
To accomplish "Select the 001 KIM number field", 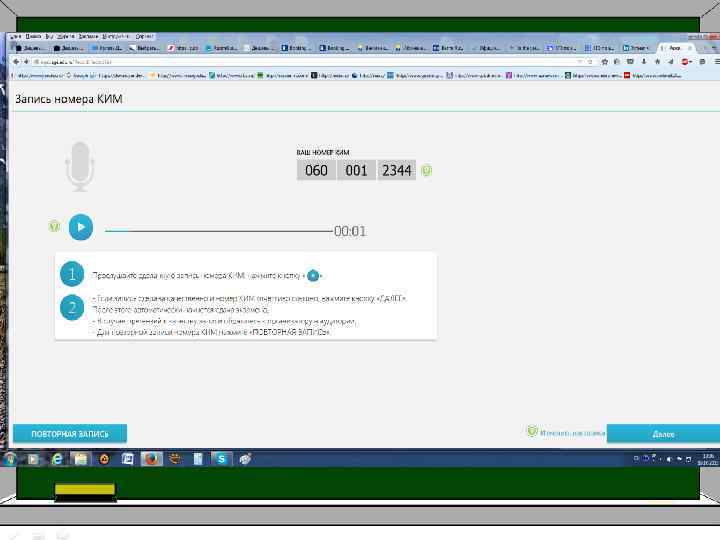I will click(x=356, y=170).
